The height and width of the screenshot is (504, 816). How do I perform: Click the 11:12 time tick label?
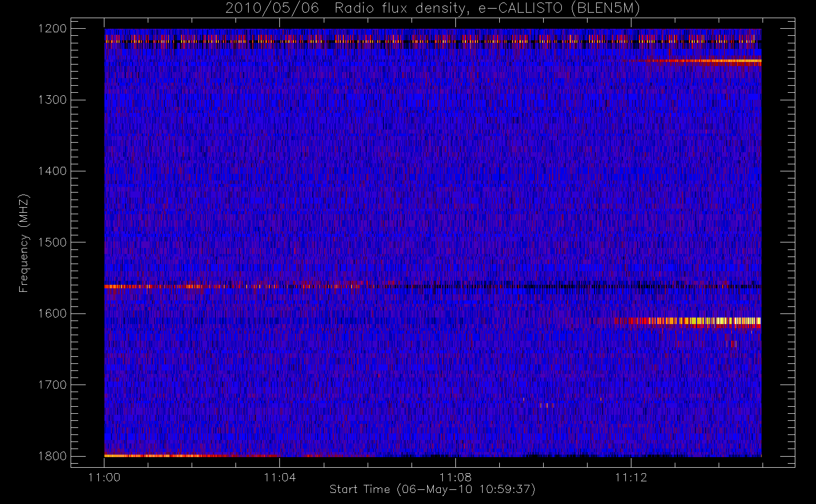[631, 477]
